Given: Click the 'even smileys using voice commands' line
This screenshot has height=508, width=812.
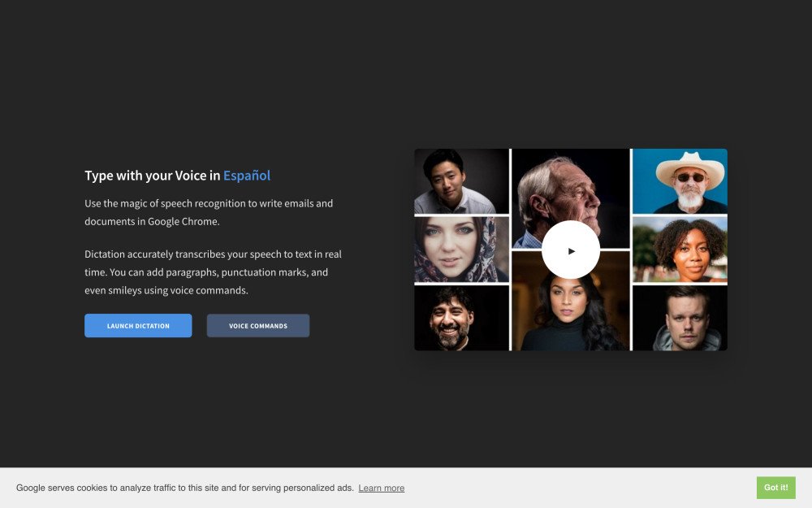Looking at the screenshot, I should 166,290.
